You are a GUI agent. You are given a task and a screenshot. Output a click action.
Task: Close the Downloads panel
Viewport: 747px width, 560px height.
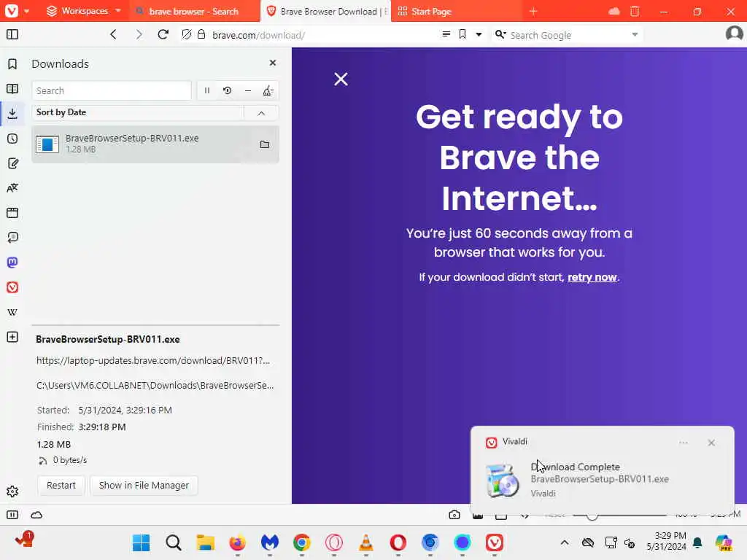pos(273,63)
